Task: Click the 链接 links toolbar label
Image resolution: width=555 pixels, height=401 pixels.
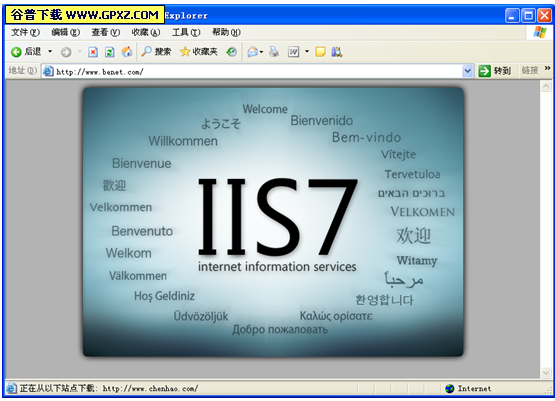Action: click(x=530, y=70)
